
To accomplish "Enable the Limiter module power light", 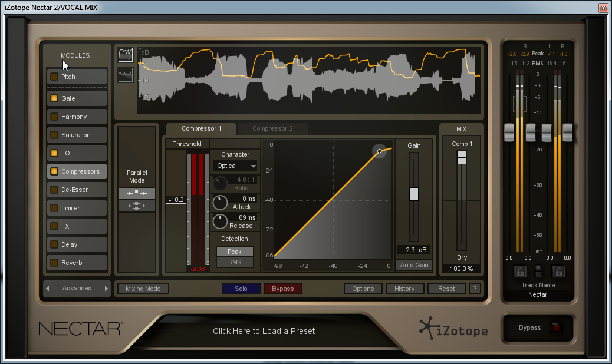I will (54, 208).
